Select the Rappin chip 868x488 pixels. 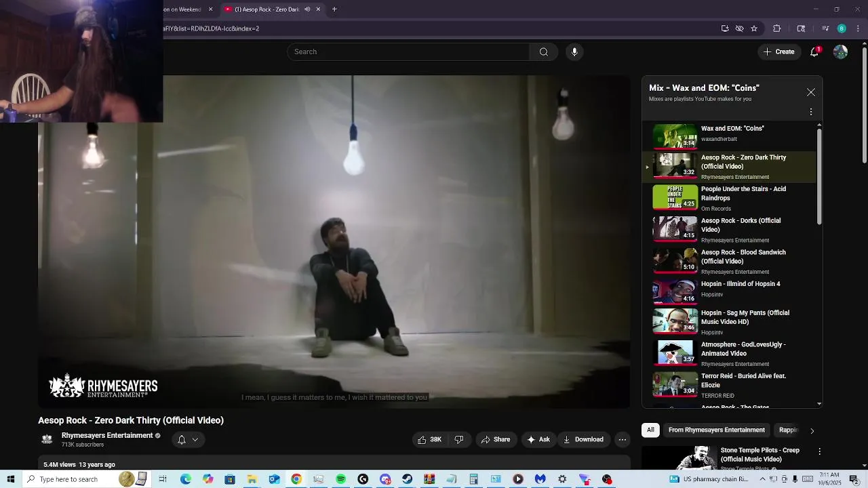click(x=789, y=430)
